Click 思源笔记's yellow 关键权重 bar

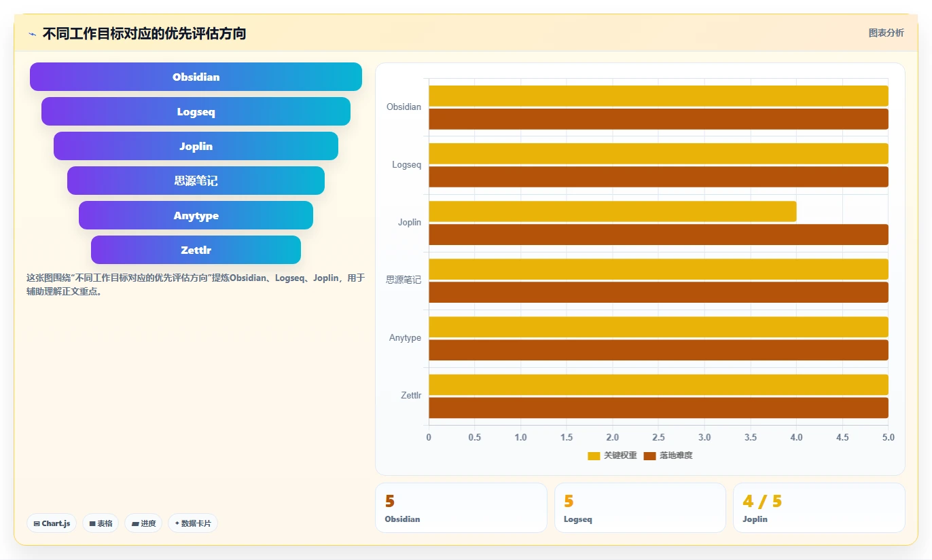[x=658, y=269]
